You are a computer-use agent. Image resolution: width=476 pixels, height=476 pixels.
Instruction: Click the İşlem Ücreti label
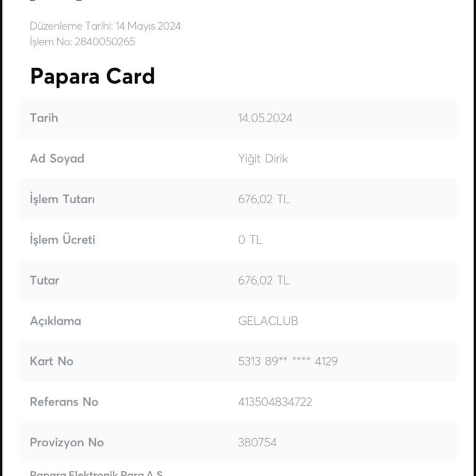coord(63,239)
